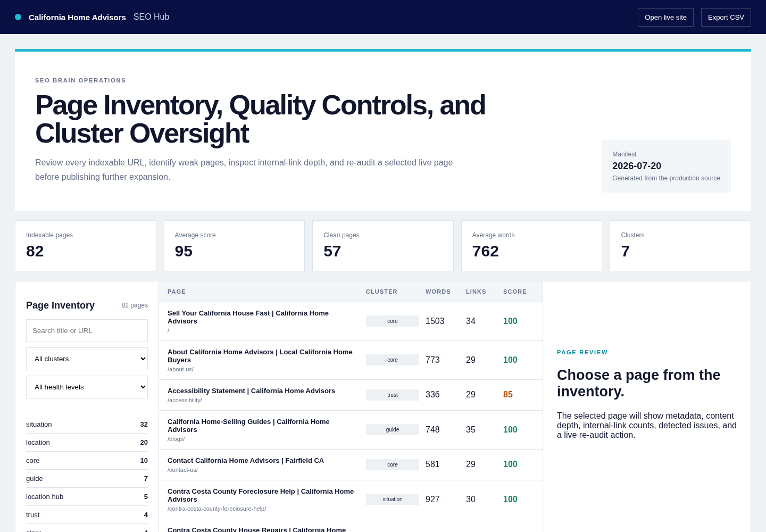Screen dimensions: 766x532
Task: Click the /about-us/ URL text
Action: pos(180,369)
